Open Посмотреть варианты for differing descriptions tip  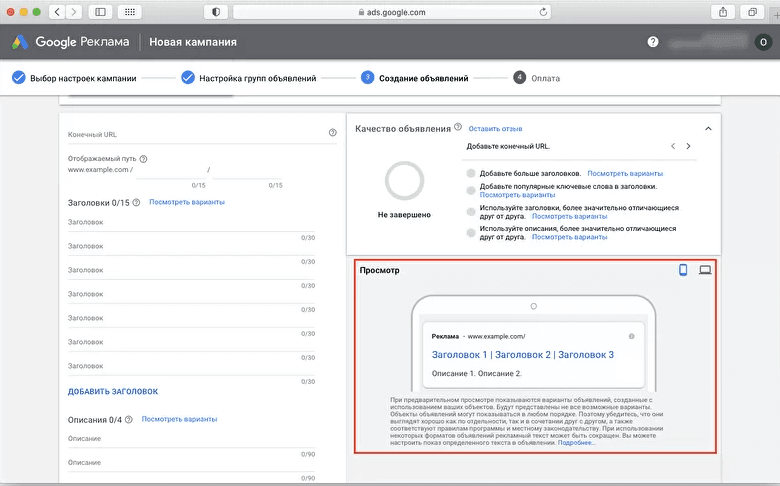point(570,237)
